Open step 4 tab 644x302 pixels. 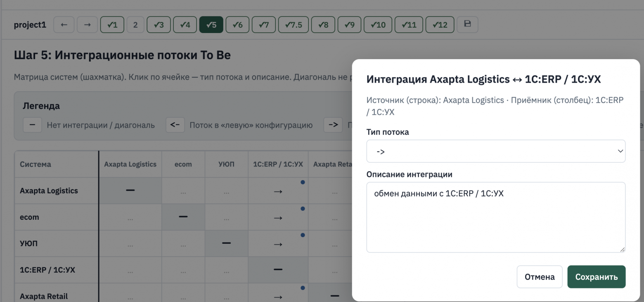(185, 25)
